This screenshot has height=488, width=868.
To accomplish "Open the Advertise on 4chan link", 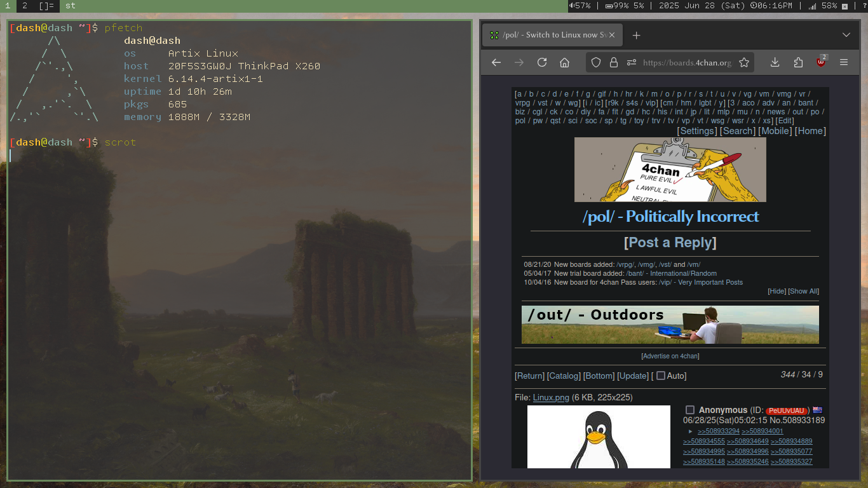I will pyautogui.click(x=670, y=356).
